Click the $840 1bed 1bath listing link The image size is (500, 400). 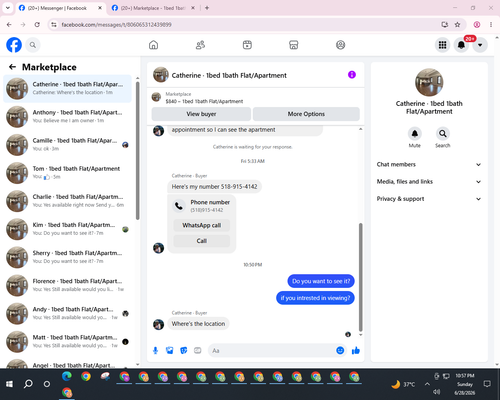pyautogui.click(x=204, y=101)
